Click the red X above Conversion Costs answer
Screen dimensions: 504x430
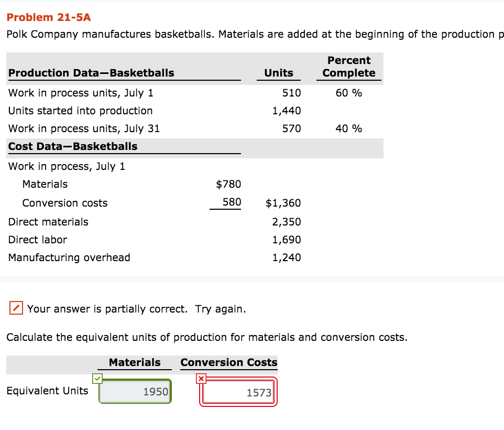[200, 379]
